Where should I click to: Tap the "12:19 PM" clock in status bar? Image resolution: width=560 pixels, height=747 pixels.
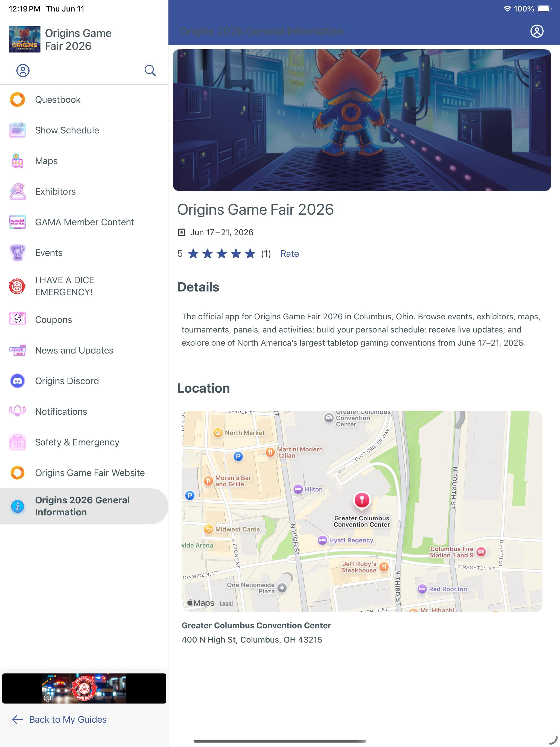pos(24,9)
